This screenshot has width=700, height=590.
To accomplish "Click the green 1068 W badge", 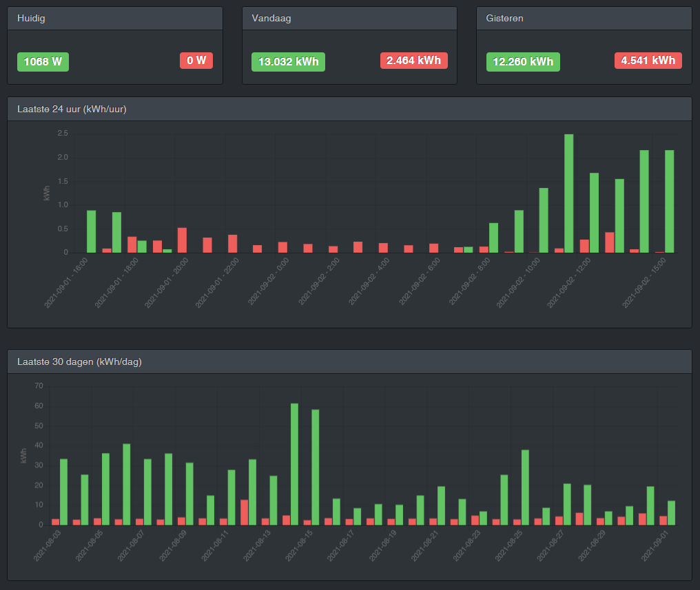I will pos(43,61).
